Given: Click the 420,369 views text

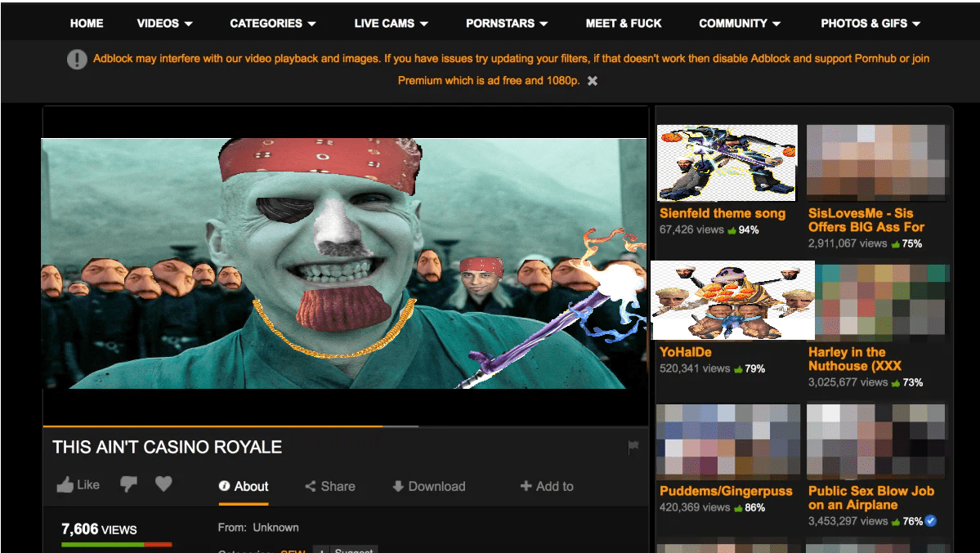Looking at the screenshot, I should tap(695, 506).
